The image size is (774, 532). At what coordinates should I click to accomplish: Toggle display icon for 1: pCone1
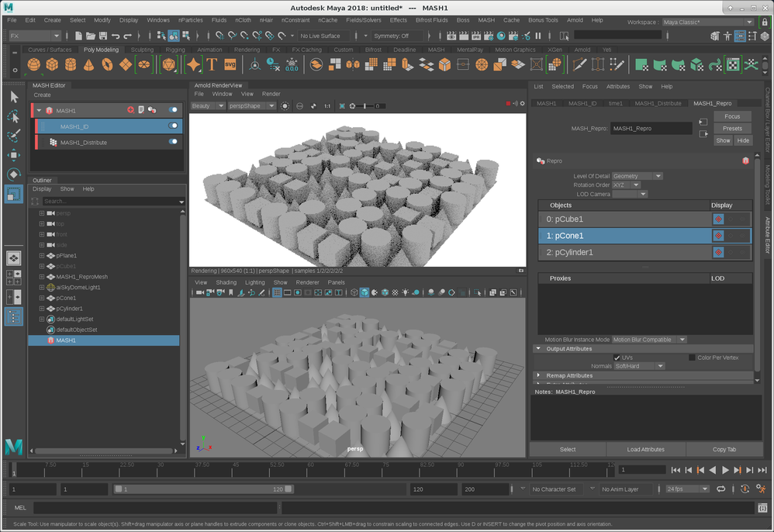pos(718,236)
